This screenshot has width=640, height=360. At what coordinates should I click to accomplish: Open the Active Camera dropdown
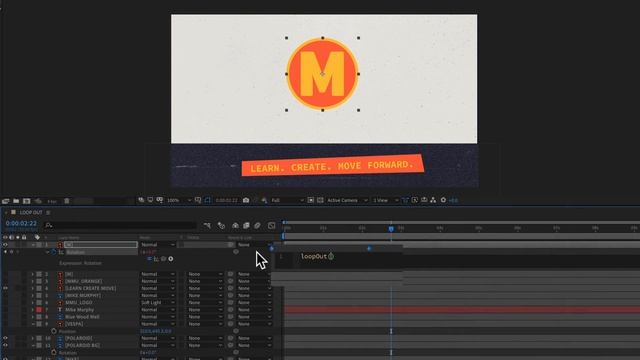[347, 200]
